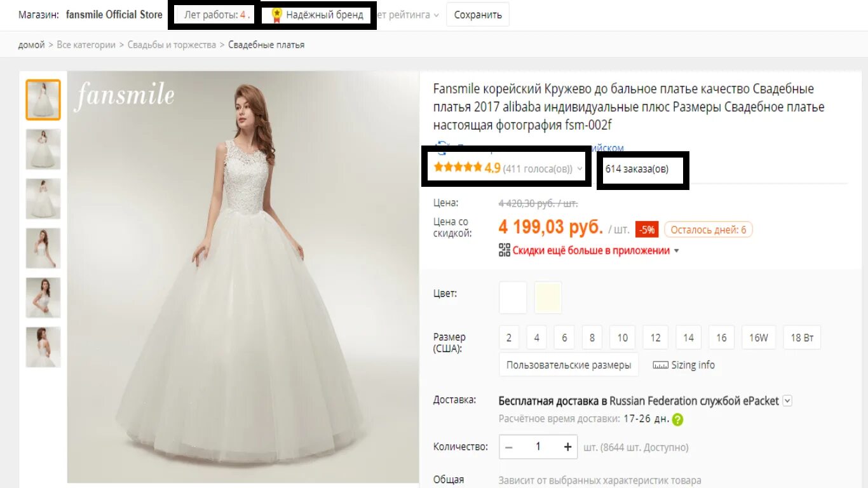The height and width of the screenshot is (488, 868).
Task: Select the white color swatch
Action: [x=513, y=297]
